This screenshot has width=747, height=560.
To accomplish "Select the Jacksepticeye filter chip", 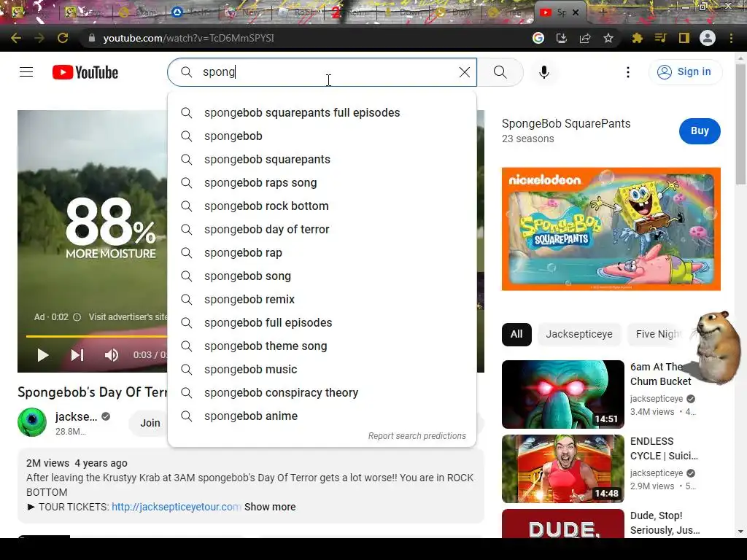I will tap(579, 334).
